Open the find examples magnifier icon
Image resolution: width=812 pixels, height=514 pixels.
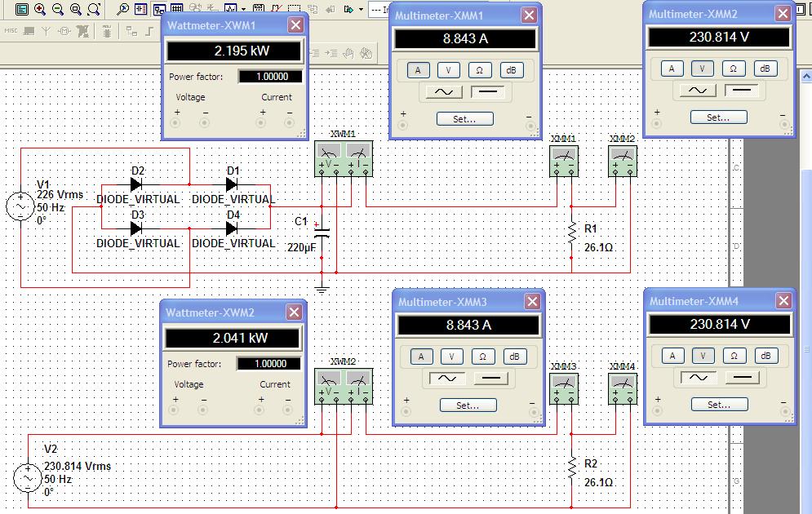122,9
